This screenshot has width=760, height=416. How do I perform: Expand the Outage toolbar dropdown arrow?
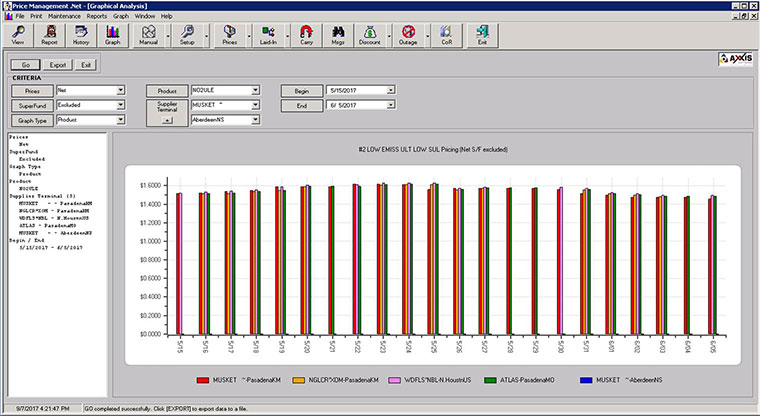point(428,36)
